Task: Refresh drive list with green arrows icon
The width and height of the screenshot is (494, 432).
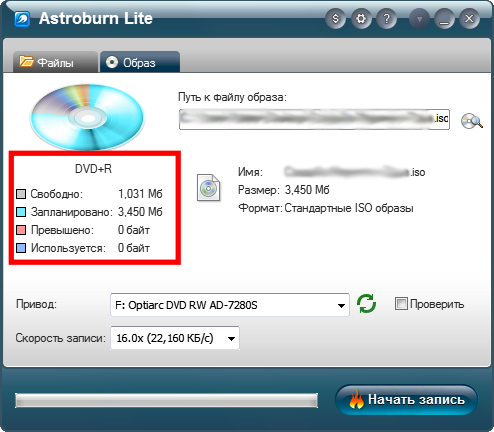Action: 366,304
